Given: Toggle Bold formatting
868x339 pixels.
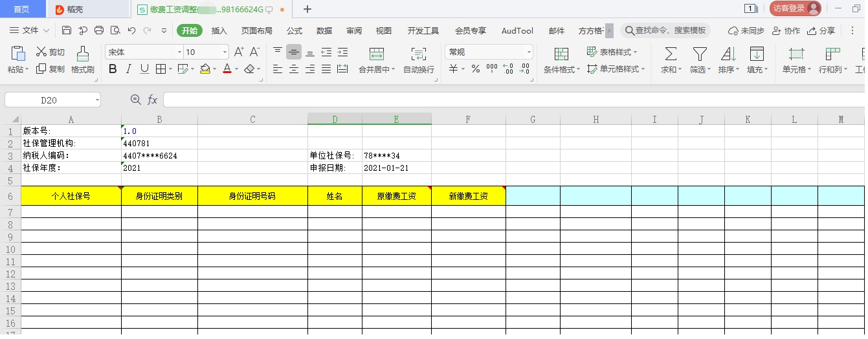Looking at the screenshot, I should pos(113,69).
